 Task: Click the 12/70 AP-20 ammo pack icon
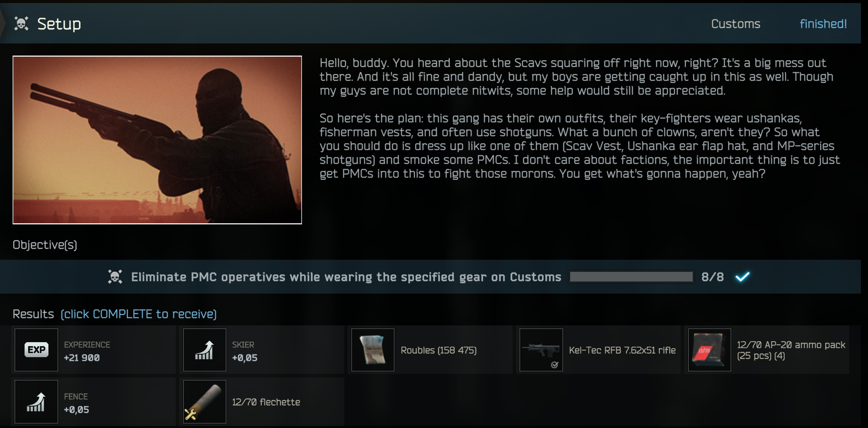coord(709,350)
